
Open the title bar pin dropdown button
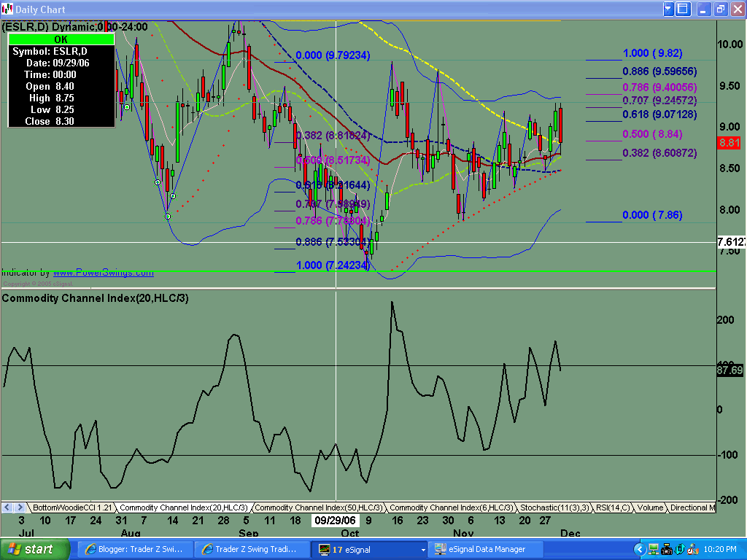click(668, 9)
